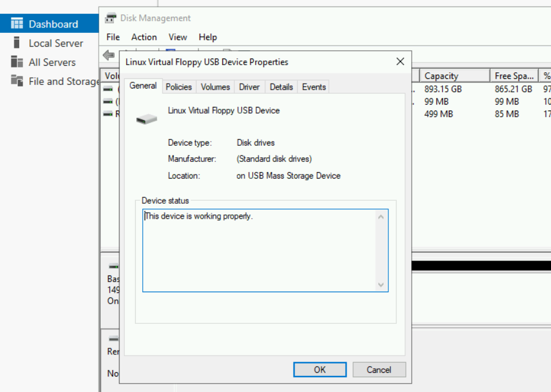Viewport: 551px width, 392px height.
Task: Open the Dashboard in Server Manager sidebar
Action: click(x=49, y=24)
